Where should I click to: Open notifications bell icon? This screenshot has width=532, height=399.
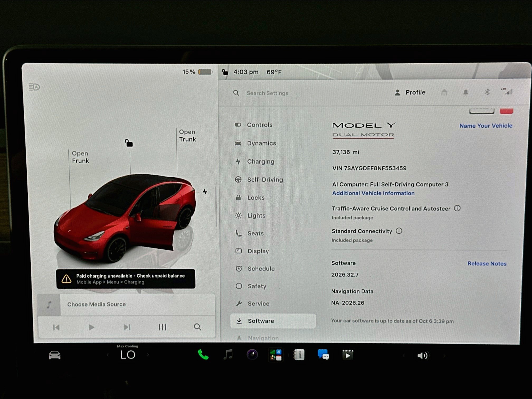coord(465,92)
